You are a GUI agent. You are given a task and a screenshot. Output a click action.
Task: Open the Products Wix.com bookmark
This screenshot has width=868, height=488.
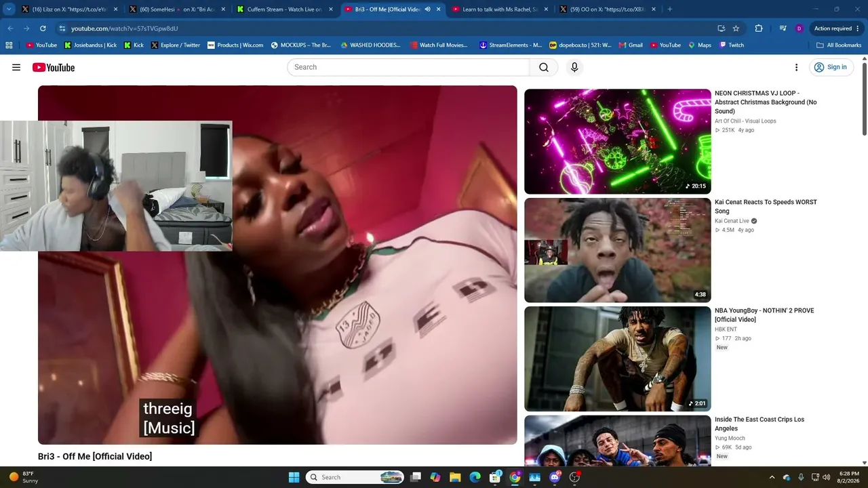tap(235, 45)
